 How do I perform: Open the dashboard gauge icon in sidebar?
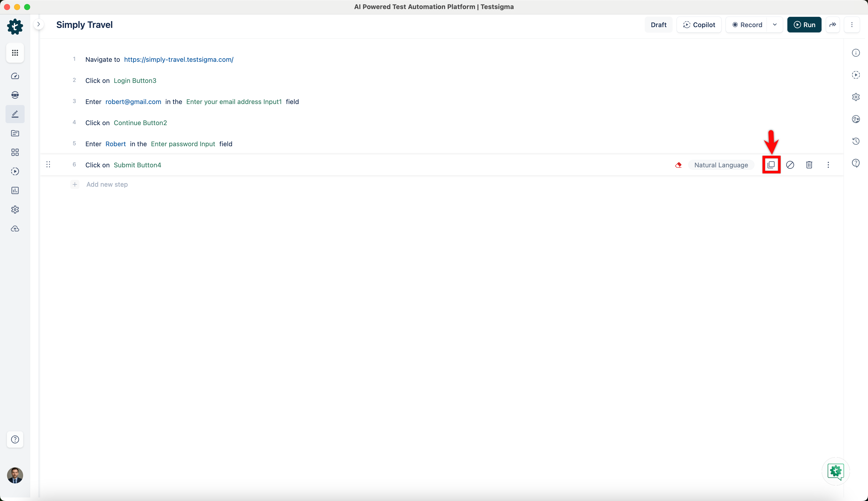[x=15, y=76]
